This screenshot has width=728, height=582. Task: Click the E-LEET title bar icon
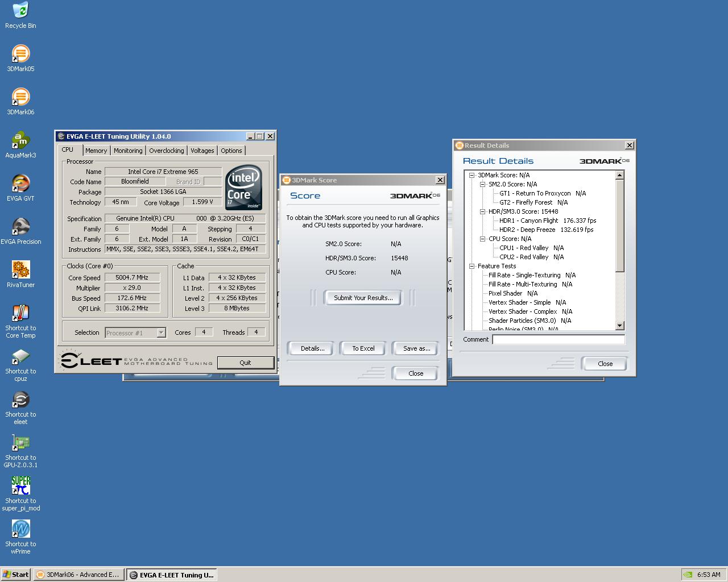pos(61,136)
